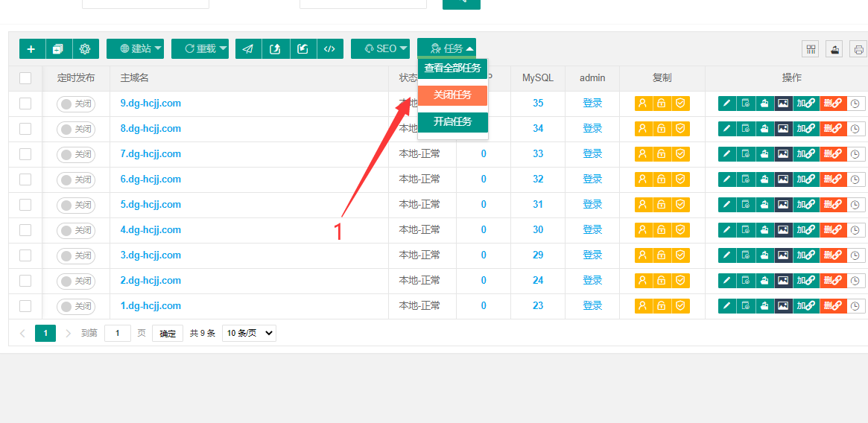Click the next page arrow in pagination
Viewport: 868px width, 423px height.
[68, 334]
